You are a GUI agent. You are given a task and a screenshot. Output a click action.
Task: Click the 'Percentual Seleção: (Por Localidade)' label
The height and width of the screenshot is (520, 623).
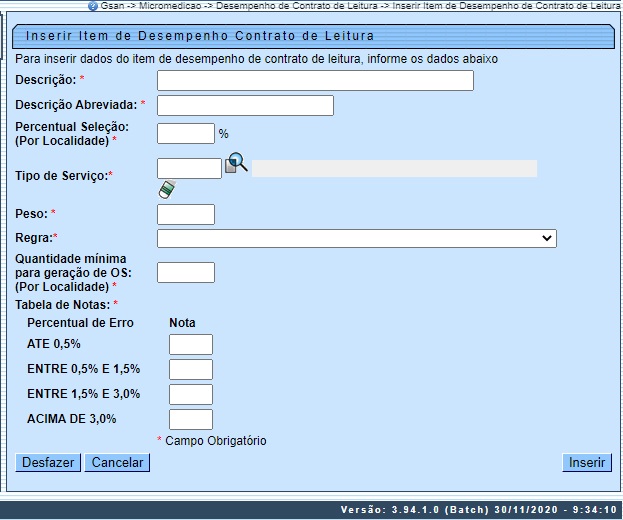tap(72, 134)
